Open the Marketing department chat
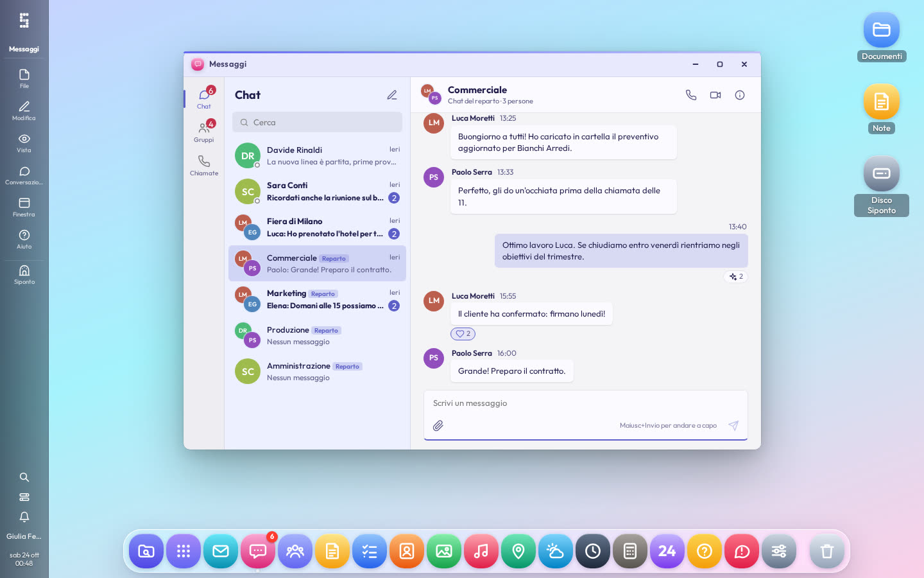 click(x=317, y=299)
